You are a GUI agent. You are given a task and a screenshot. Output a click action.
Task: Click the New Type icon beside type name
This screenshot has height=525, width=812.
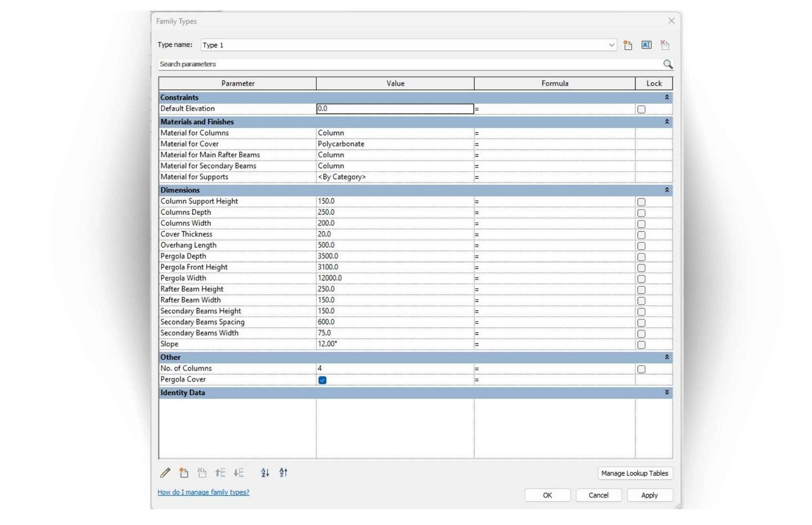point(628,45)
